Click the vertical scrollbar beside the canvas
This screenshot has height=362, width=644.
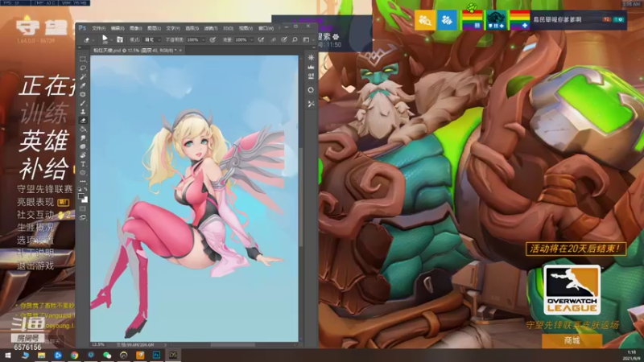click(301, 197)
